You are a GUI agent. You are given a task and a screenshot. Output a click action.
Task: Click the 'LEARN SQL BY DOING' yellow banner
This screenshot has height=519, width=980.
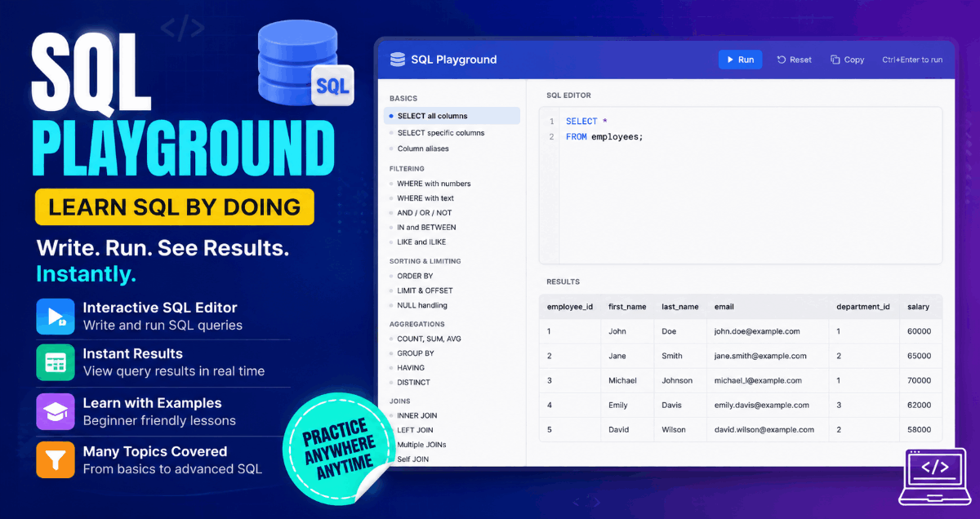coord(175,206)
